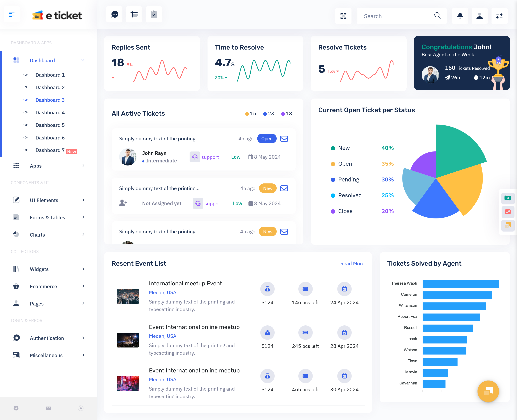Collapse the Dashboard menu chevron

[83, 60]
